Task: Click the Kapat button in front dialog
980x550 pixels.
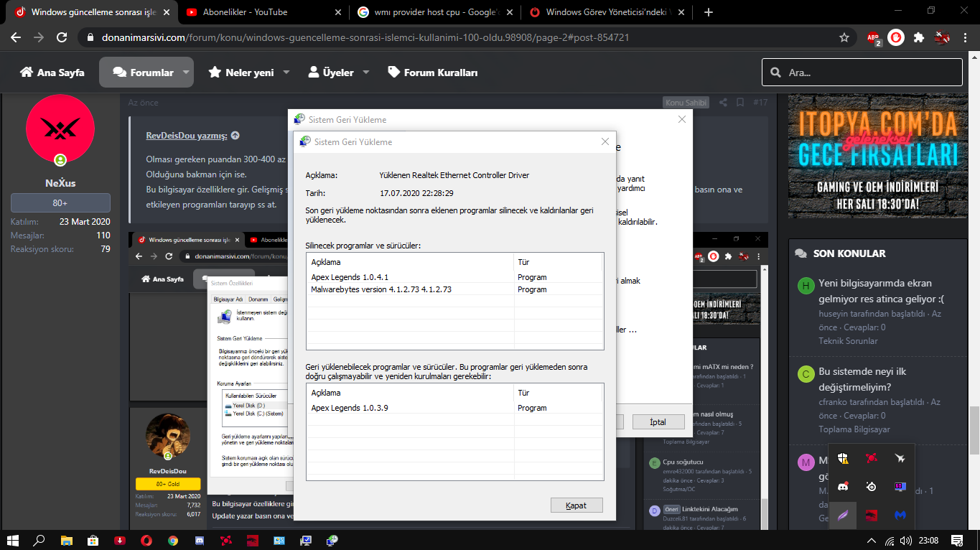Action: (x=577, y=505)
